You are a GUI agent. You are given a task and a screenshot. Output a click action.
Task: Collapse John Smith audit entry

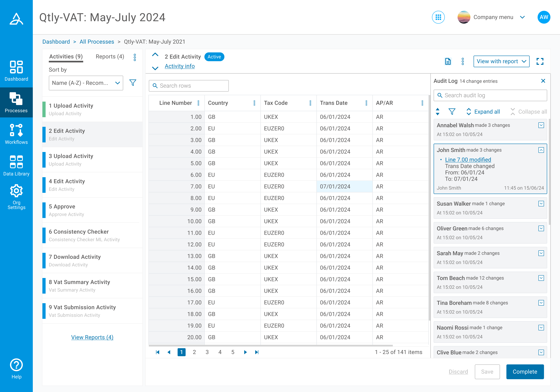tap(541, 150)
